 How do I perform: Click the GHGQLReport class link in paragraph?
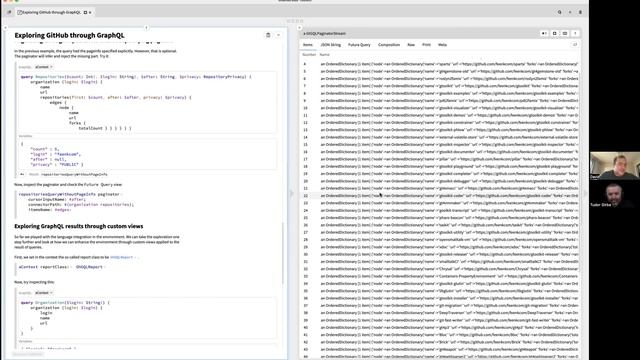122,258
